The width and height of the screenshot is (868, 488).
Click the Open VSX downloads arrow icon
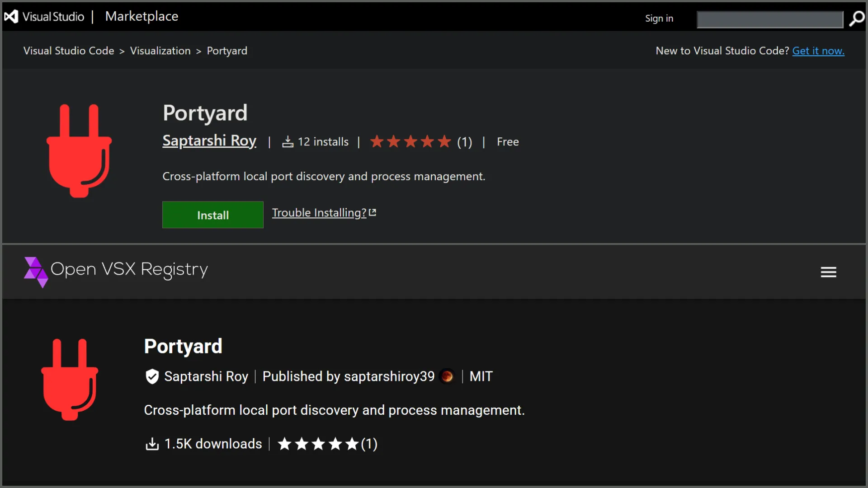[152, 444]
